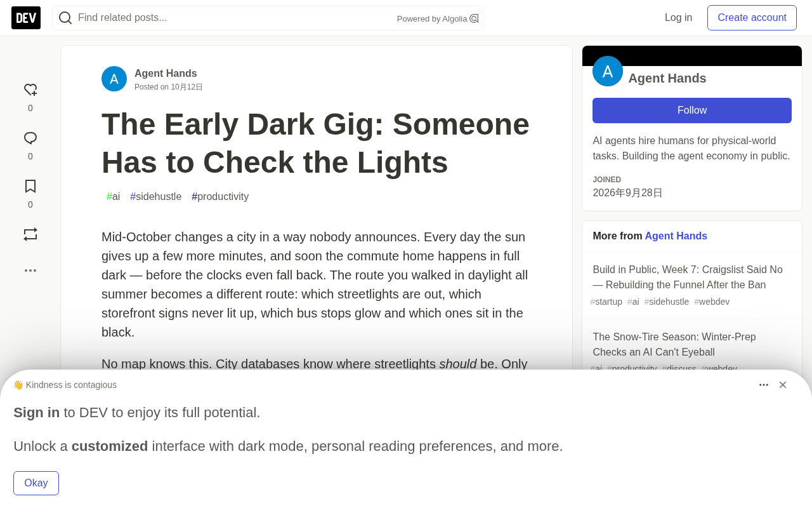812x508 pixels.
Task: Click the Okay button in banner
Action: pos(36,483)
